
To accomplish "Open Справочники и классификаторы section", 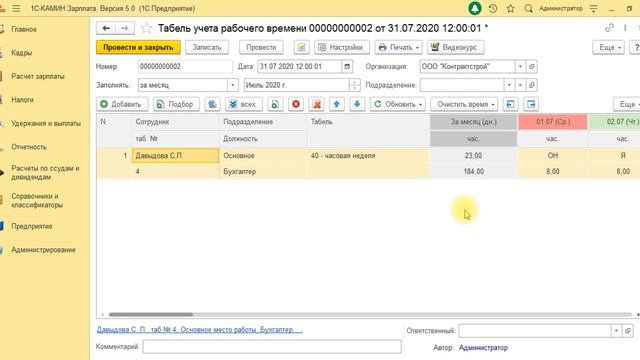I will point(37,200).
